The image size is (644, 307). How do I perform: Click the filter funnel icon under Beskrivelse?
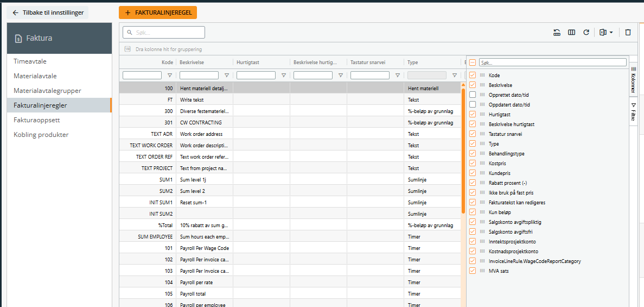tap(227, 76)
